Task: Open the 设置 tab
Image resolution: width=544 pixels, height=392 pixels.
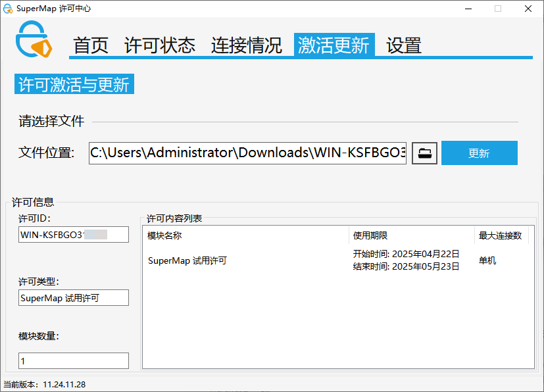Action: click(x=404, y=45)
